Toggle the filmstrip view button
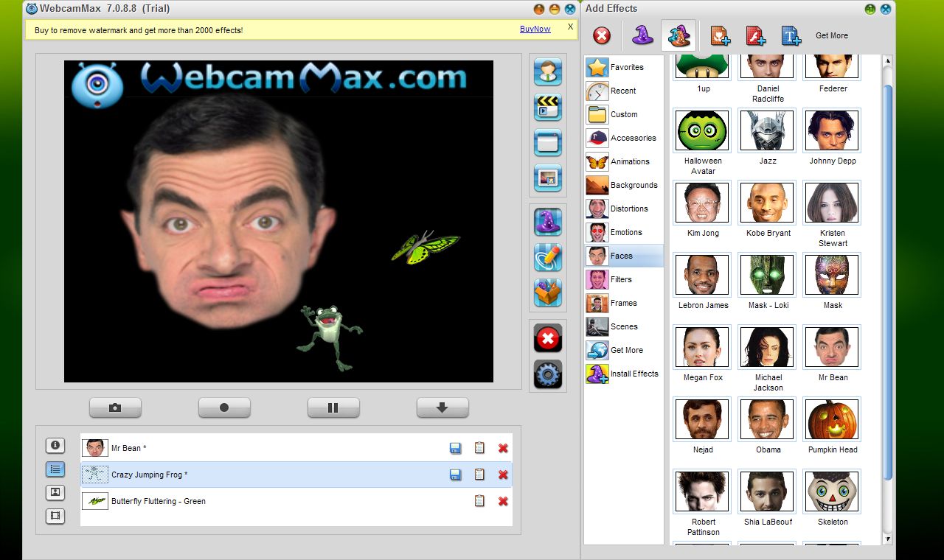The height and width of the screenshot is (560, 944). click(55, 516)
